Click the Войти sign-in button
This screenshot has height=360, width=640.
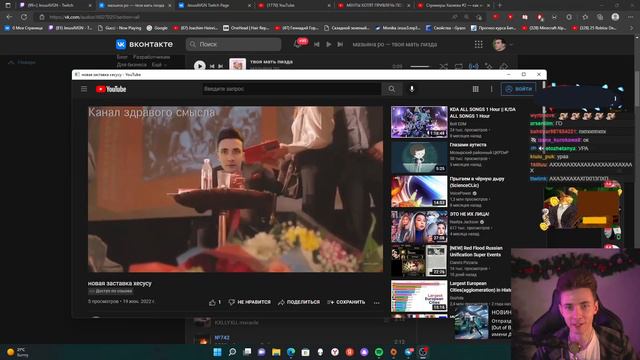coord(519,89)
